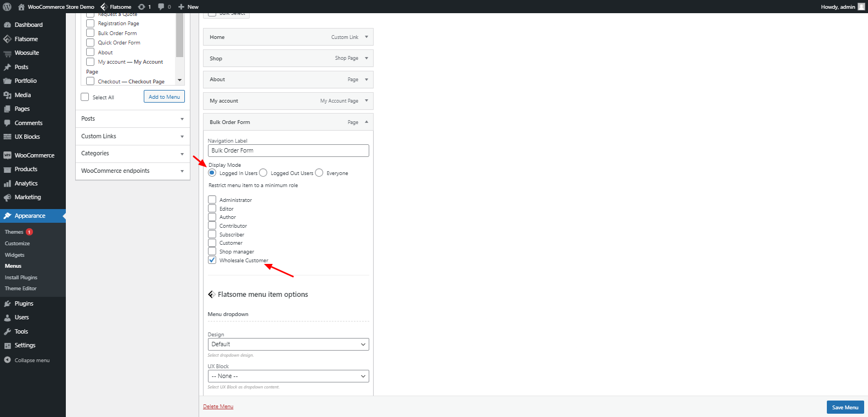Check the Registration Page checkbox
Screen dimensions: 868x417
[90, 23]
